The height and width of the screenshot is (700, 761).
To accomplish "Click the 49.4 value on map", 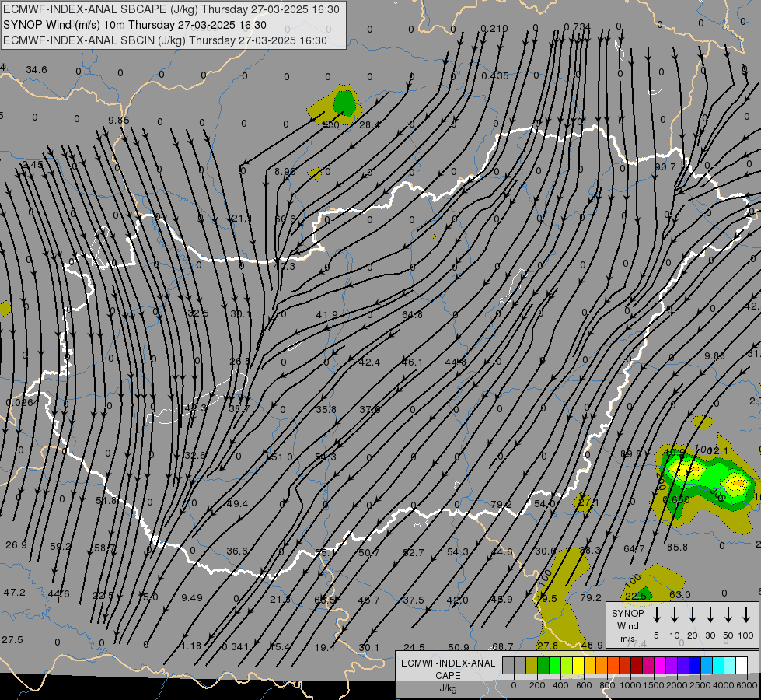I will [237, 504].
